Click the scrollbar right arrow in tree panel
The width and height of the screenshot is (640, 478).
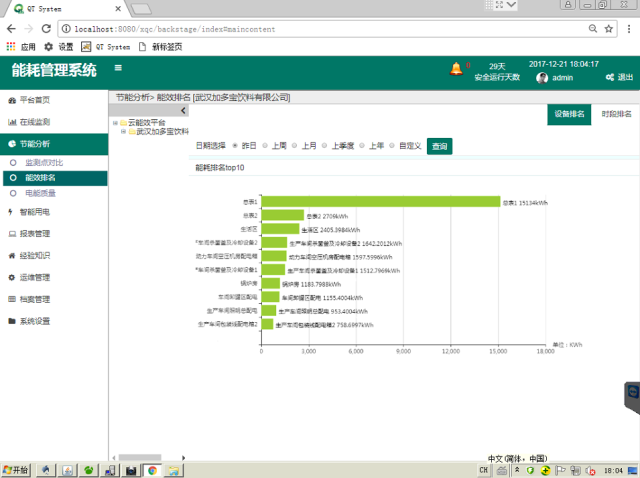[183, 458]
